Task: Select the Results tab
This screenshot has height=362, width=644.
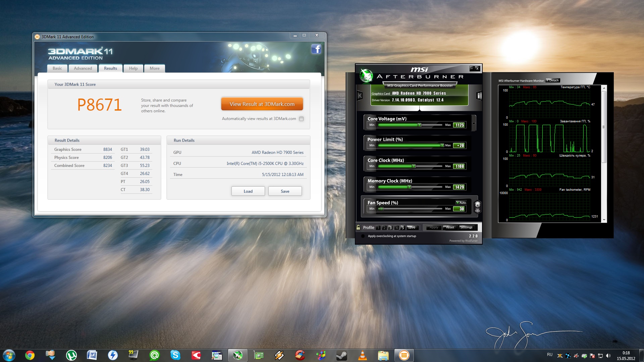Action: point(110,68)
